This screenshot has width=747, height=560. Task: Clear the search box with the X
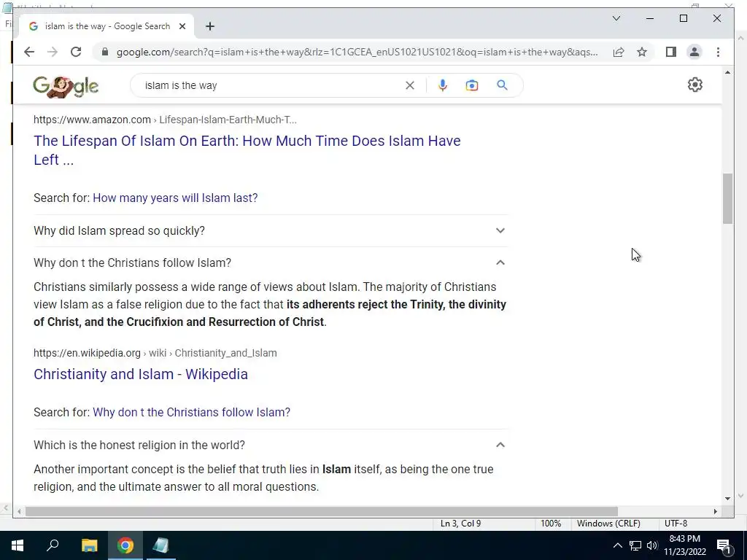(410, 85)
